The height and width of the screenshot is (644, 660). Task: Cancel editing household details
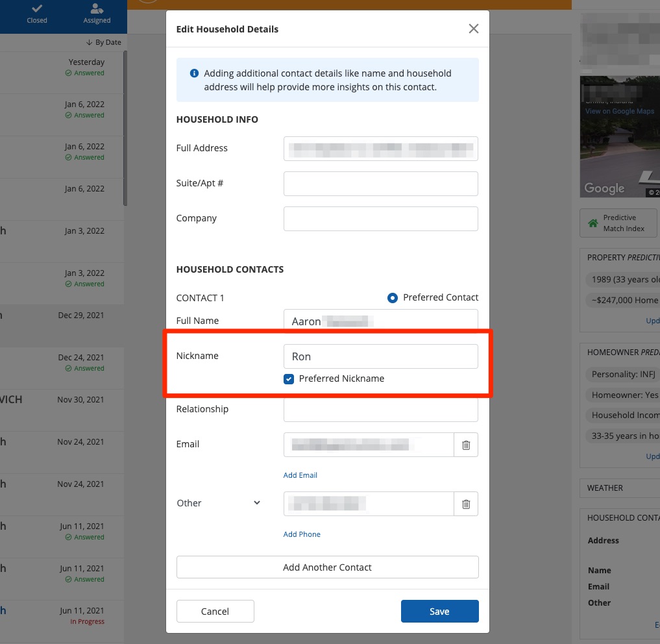click(215, 611)
